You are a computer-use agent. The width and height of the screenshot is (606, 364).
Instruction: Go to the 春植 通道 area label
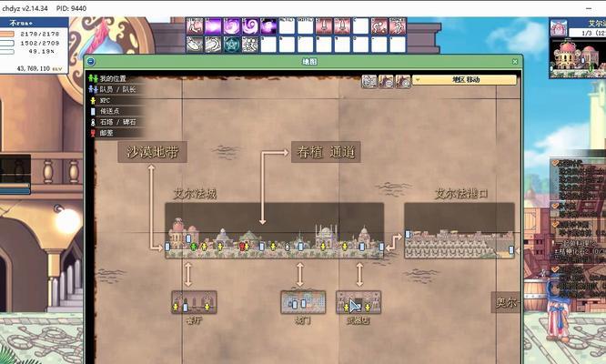326,152
